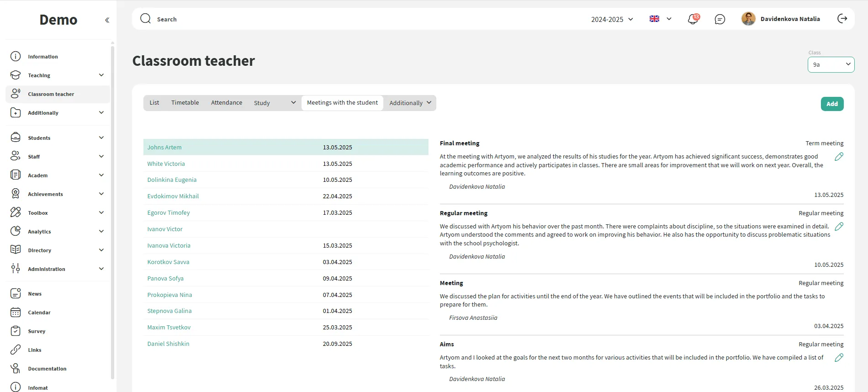Expand the Analytics sidebar menu
Image resolution: width=868 pixels, height=392 pixels.
click(x=57, y=232)
